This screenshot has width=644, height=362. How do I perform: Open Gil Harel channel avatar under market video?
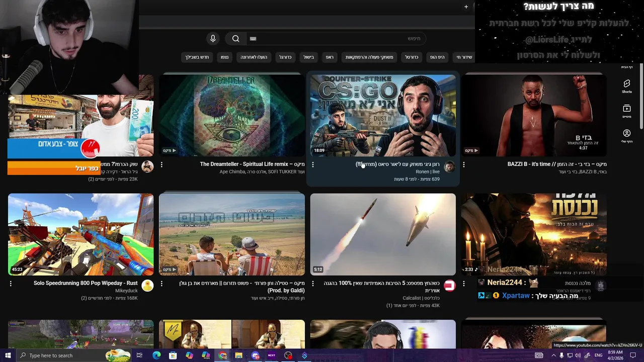pos(147,167)
